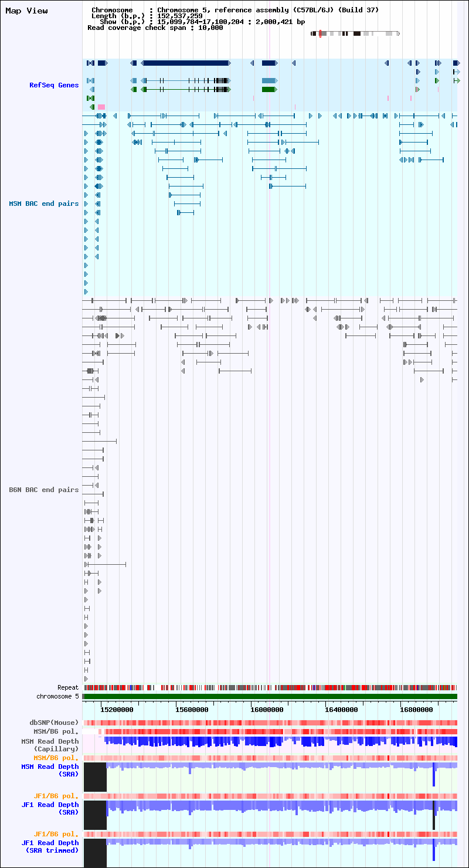Click the chromosome ideogram at the top
The width and height of the screenshot is (469, 868).
355,34
